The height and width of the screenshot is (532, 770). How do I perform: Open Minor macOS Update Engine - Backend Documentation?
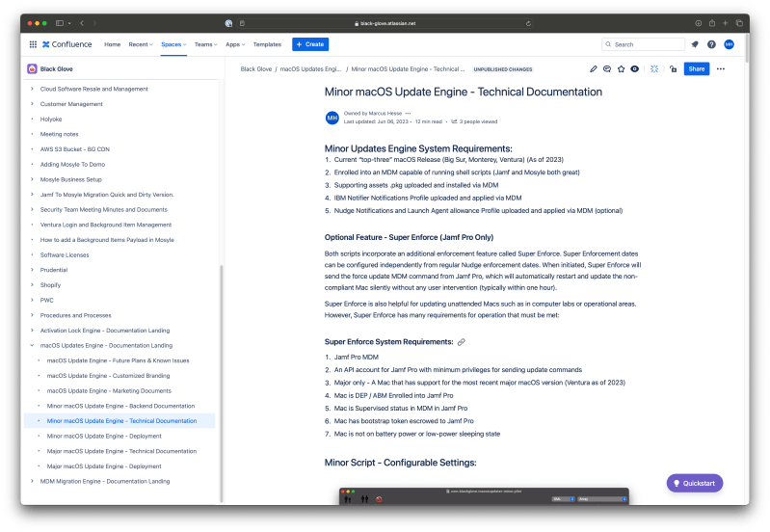(120, 407)
